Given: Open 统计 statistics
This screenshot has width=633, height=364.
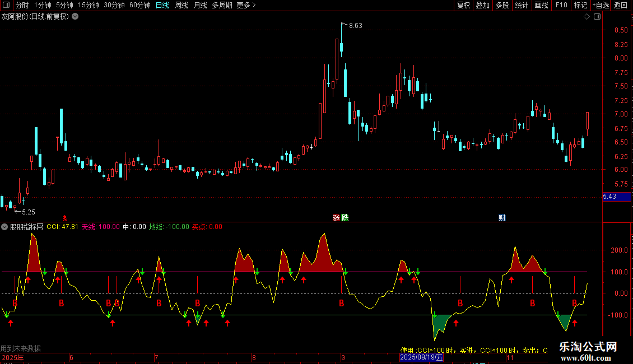Looking at the screenshot, I should point(522,5).
